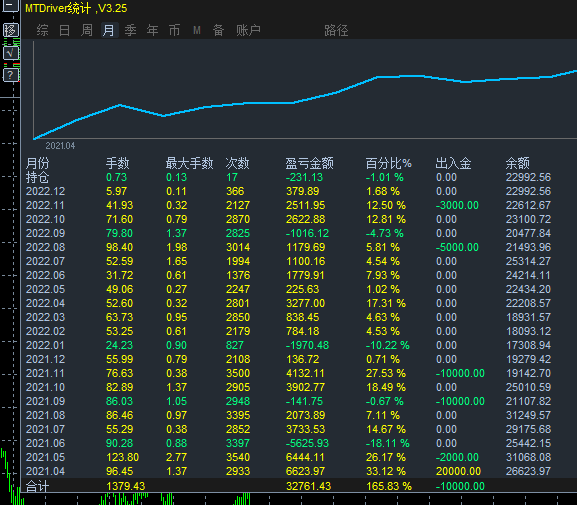Select the 2021.04 month row

pyautogui.click(x=289, y=471)
